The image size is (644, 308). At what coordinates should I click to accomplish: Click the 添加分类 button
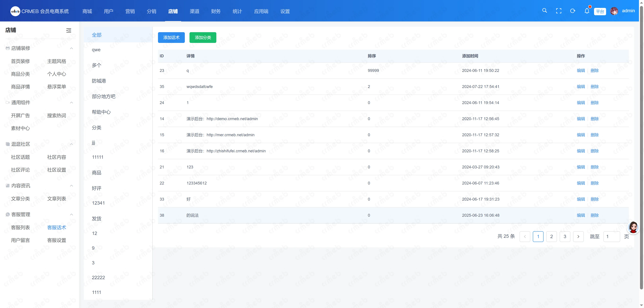[x=203, y=38]
